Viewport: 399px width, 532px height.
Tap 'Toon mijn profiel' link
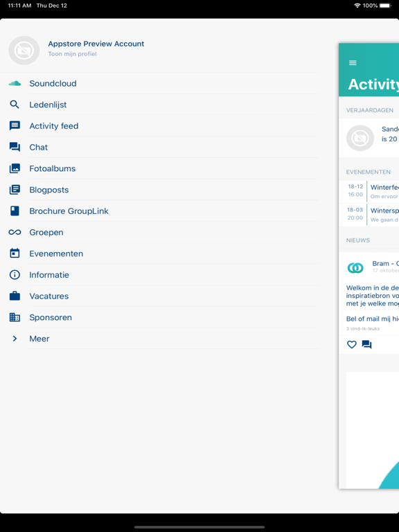(x=72, y=54)
